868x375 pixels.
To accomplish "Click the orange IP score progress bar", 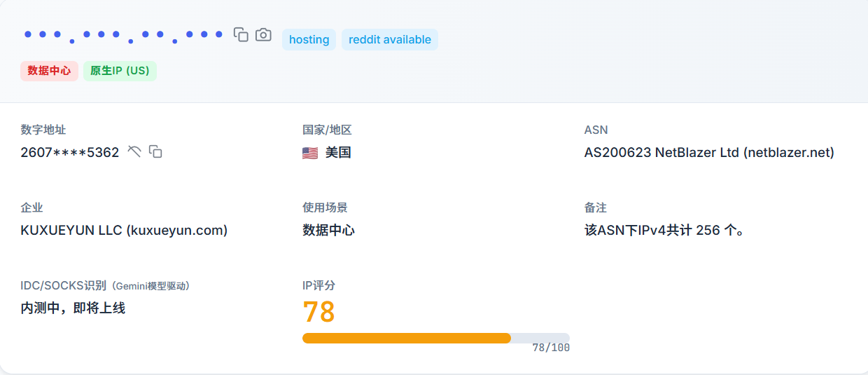I will (407, 338).
